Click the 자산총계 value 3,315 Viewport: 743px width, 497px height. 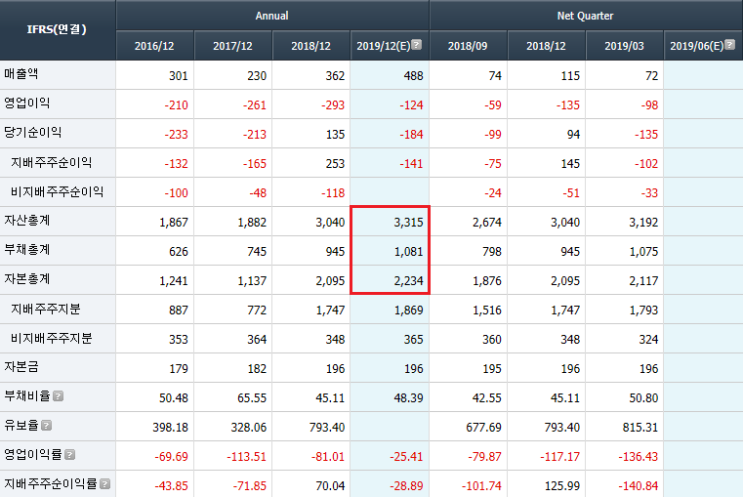(x=408, y=223)
